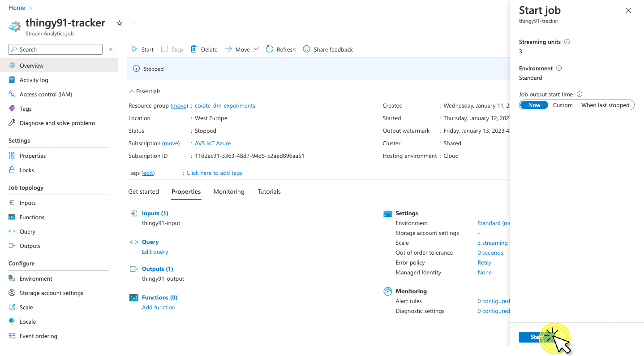
Task: Select When last stopped start time option
Action: (605, 105)
